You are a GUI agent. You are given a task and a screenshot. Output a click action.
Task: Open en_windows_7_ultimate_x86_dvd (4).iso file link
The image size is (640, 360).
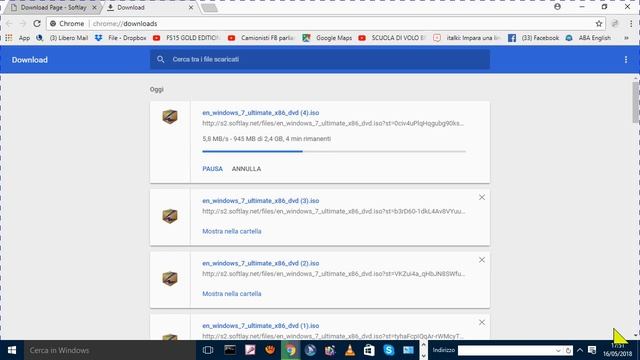[261, 113]
